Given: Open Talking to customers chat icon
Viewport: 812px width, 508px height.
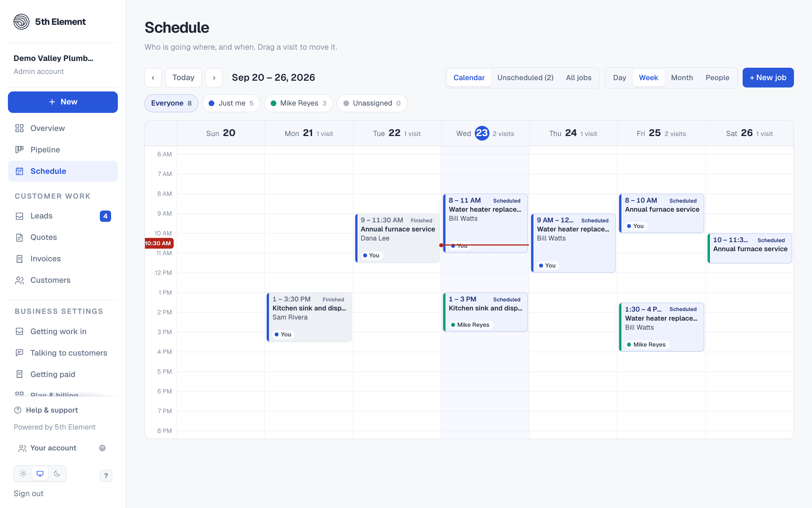Looking at the screenshot, I should pyautogui.click(x=19, y=353).
